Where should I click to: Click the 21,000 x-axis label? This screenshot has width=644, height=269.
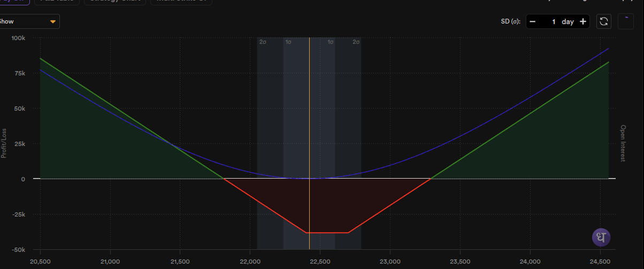(110, 262)
